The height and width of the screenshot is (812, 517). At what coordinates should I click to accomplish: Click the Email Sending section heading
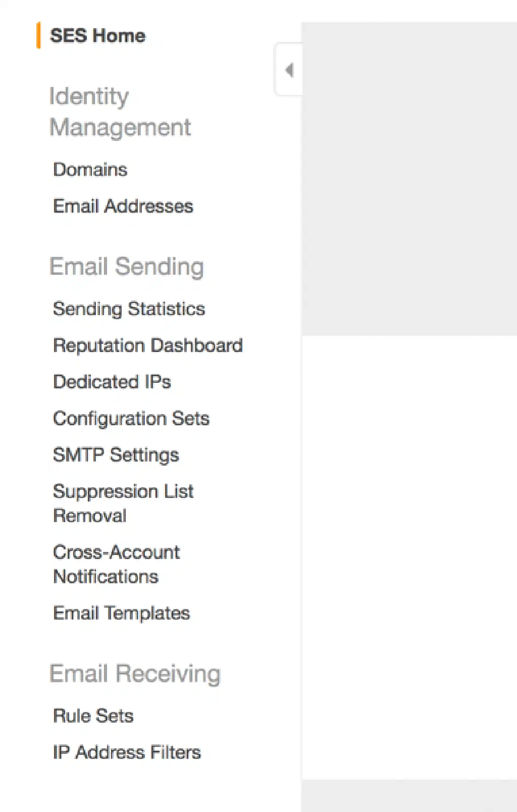coord(126,266)
